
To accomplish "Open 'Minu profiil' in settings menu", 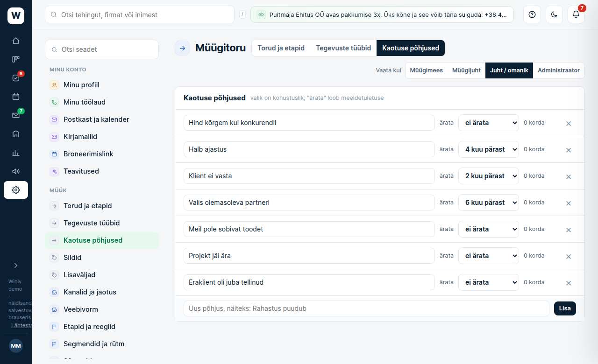I will (102, 85).
